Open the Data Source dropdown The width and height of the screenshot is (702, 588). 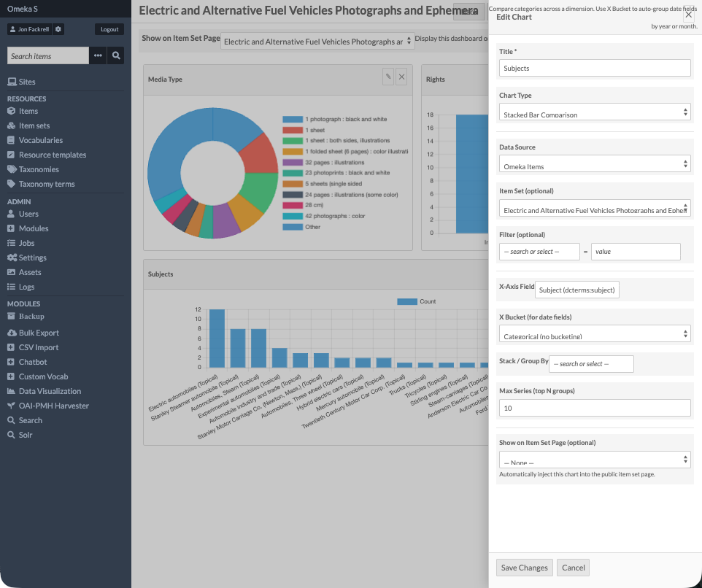tap(595, 164)
